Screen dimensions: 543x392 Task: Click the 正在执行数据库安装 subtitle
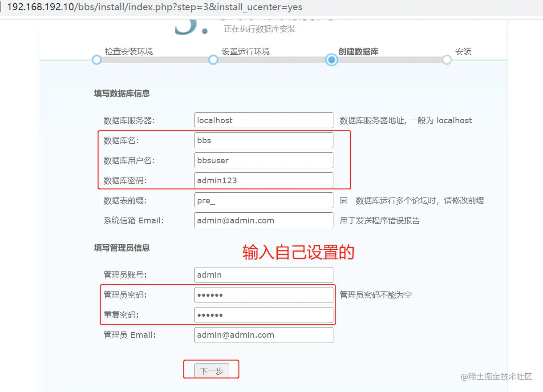259,29
